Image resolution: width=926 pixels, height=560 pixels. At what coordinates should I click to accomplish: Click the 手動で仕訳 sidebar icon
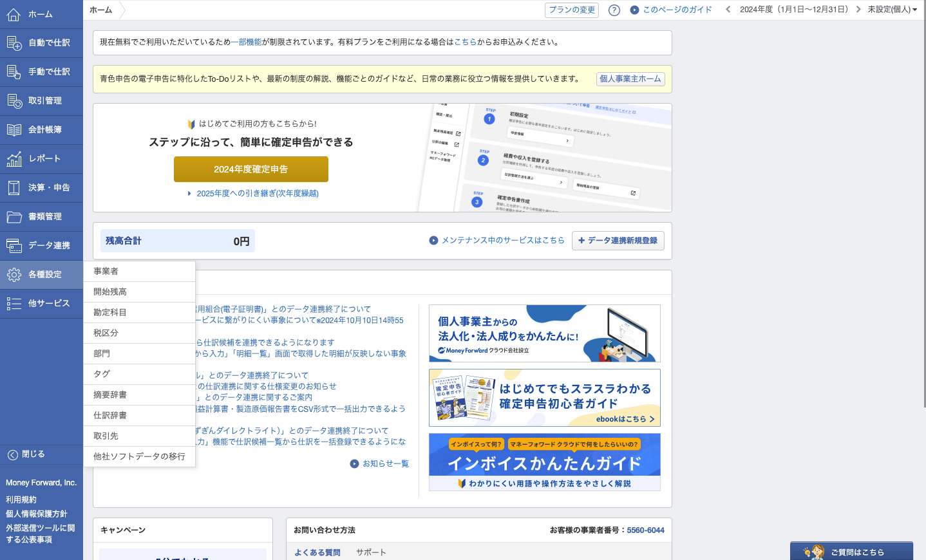tap(14, 72)
